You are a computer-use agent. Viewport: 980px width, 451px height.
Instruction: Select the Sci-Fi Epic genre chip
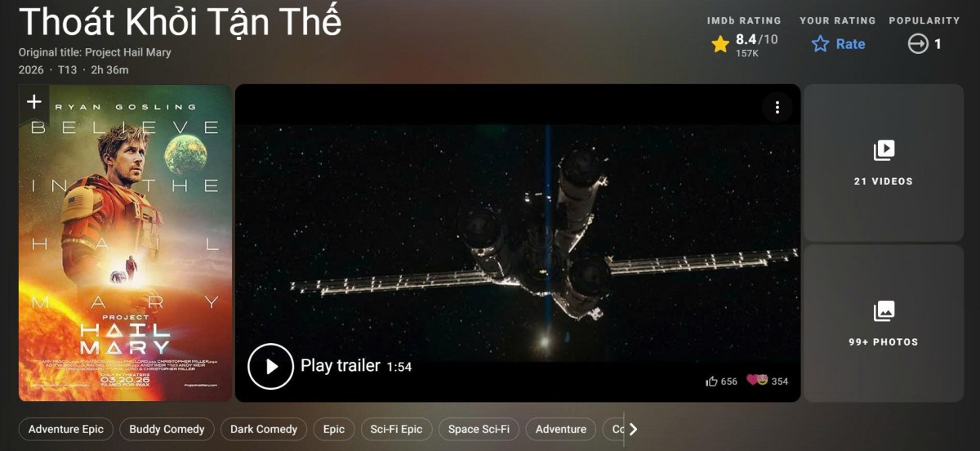tap(396, 429)
